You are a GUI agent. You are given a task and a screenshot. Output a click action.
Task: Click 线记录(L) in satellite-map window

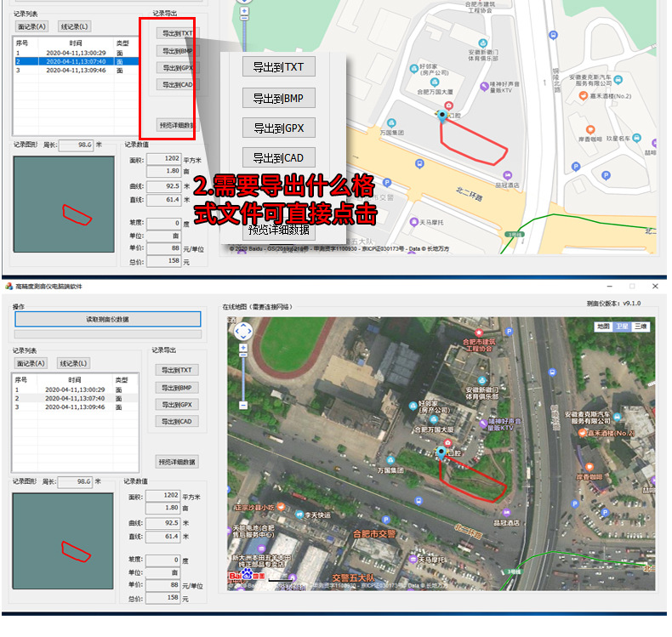[74, 363]
